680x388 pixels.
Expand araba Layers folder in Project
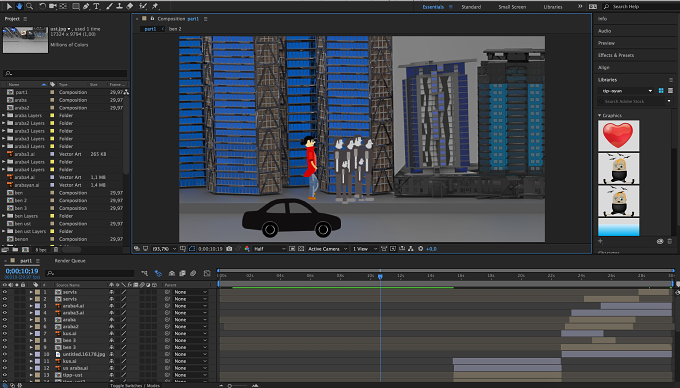[4, 116]
